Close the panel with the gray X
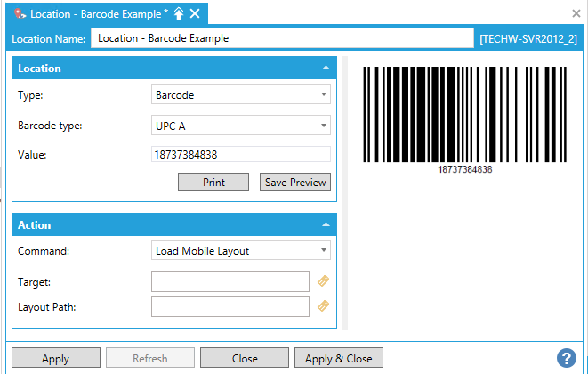This screenshot has height=374, width=588. coord(576,13)
